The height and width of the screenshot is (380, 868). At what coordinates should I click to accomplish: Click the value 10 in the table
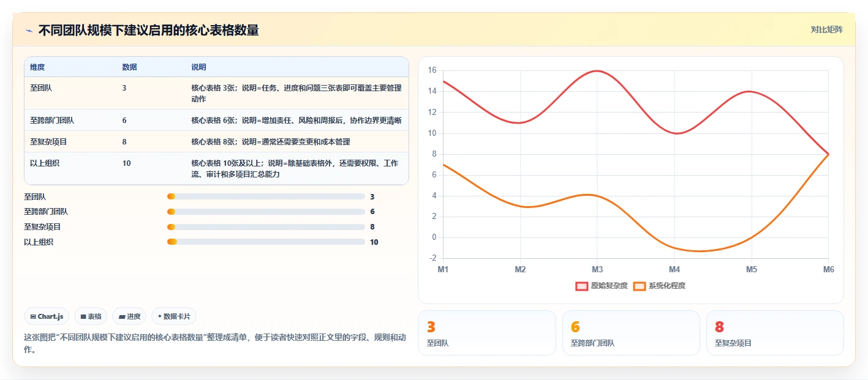[126, 163]
